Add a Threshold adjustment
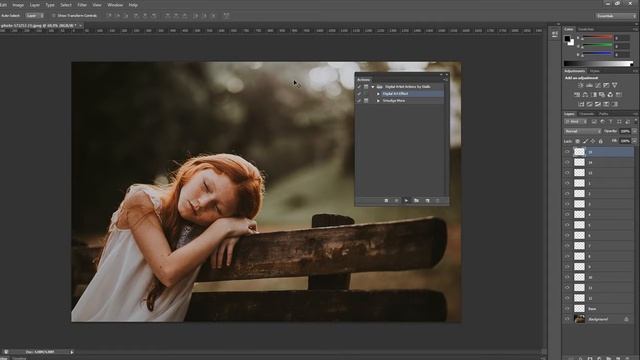The height and width of the screenshot is (360, 640). click(x=598, y=104)
